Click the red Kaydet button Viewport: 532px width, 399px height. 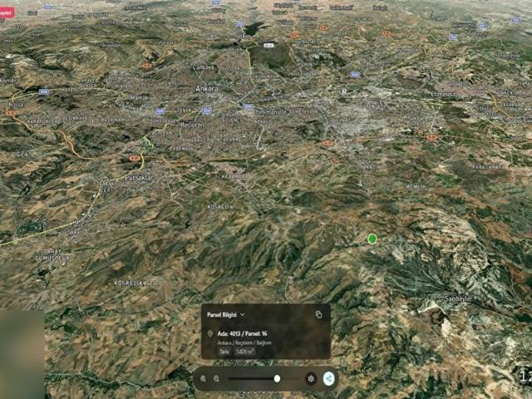click(6, 13)
